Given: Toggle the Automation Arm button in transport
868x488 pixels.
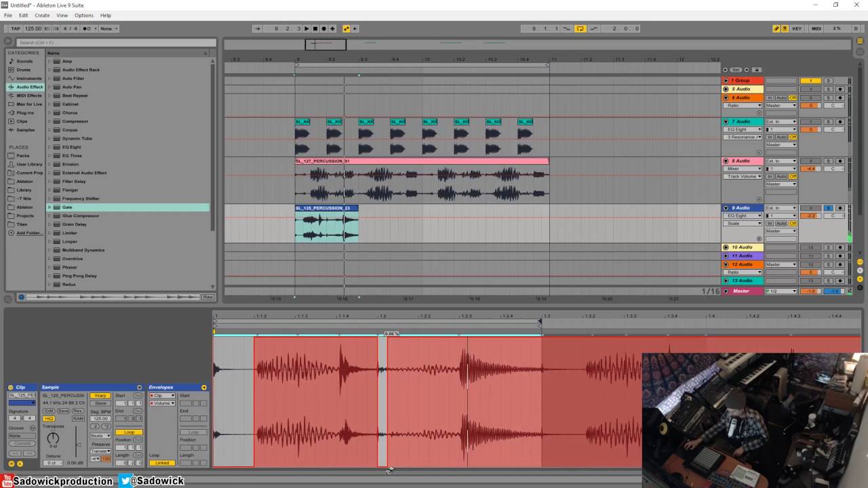Looking at the screenshot, I should pos(347,28).
